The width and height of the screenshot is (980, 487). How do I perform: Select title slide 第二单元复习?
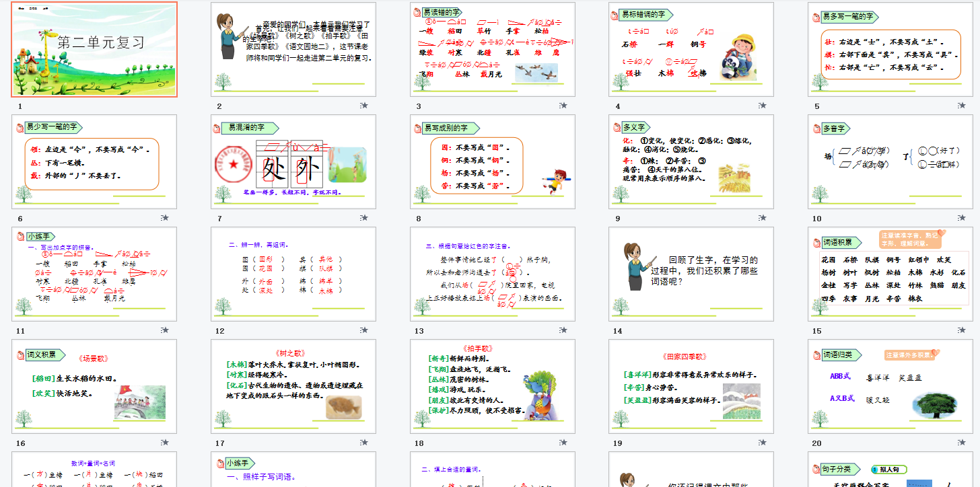(x=94, y=49)
